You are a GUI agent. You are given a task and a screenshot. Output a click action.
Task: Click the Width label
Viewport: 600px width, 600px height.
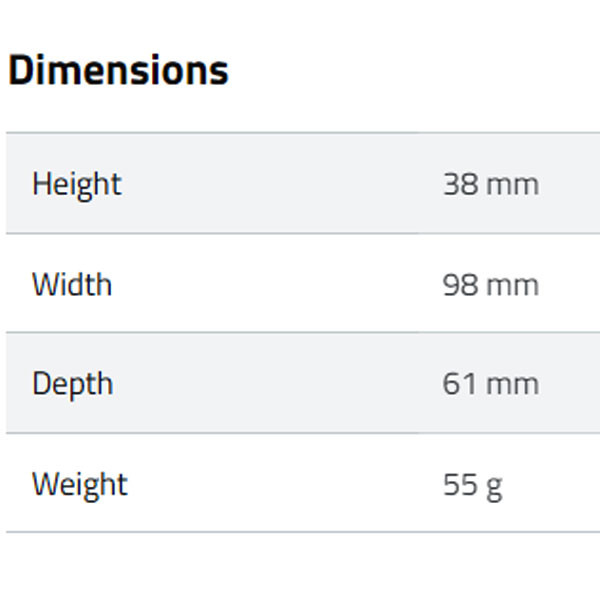[x=72, y=284]
